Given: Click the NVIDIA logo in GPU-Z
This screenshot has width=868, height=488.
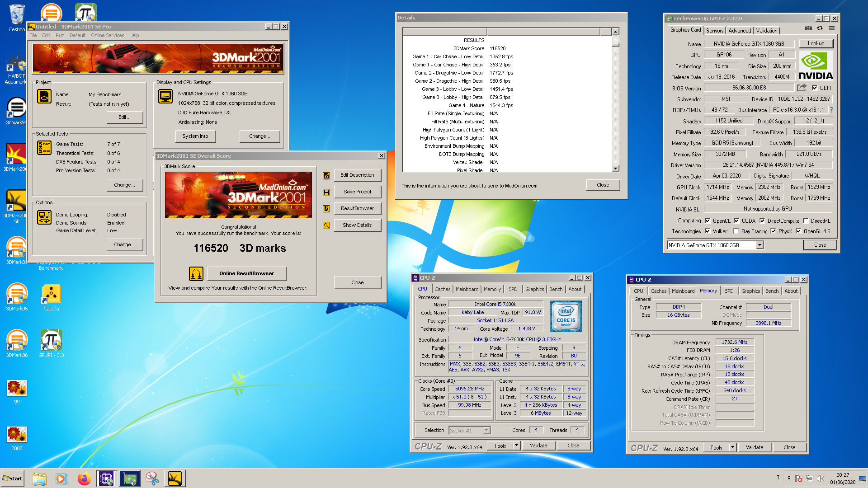Looking at the screenshot, I should coord(816,66).
